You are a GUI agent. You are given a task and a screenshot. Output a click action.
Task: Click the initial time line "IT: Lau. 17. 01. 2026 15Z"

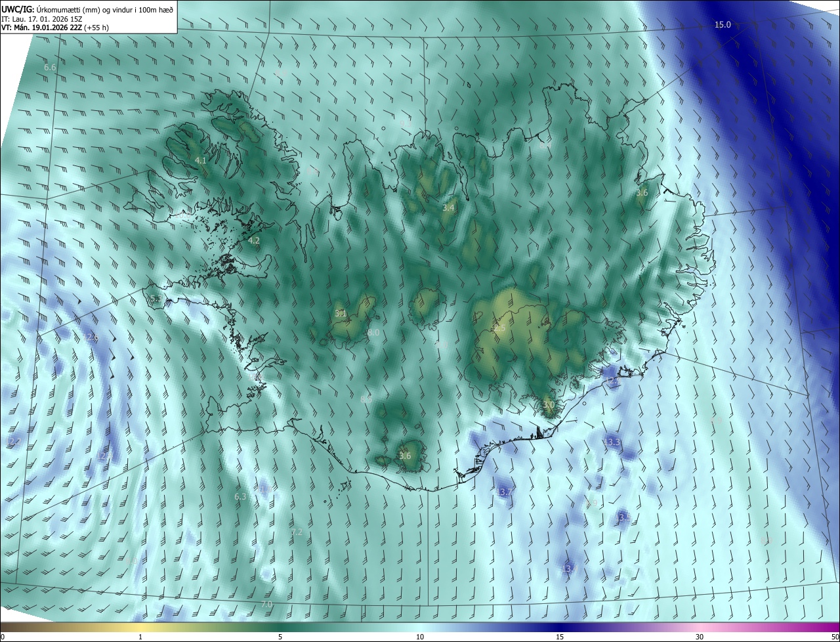[42, 18]
